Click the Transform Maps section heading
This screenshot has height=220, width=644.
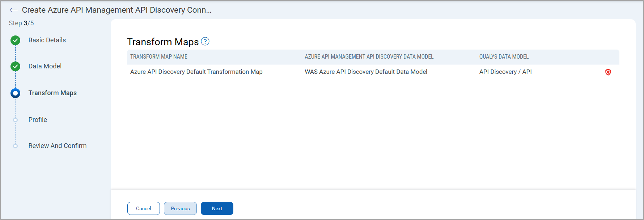pyautogui.click(x=163, y=42)
